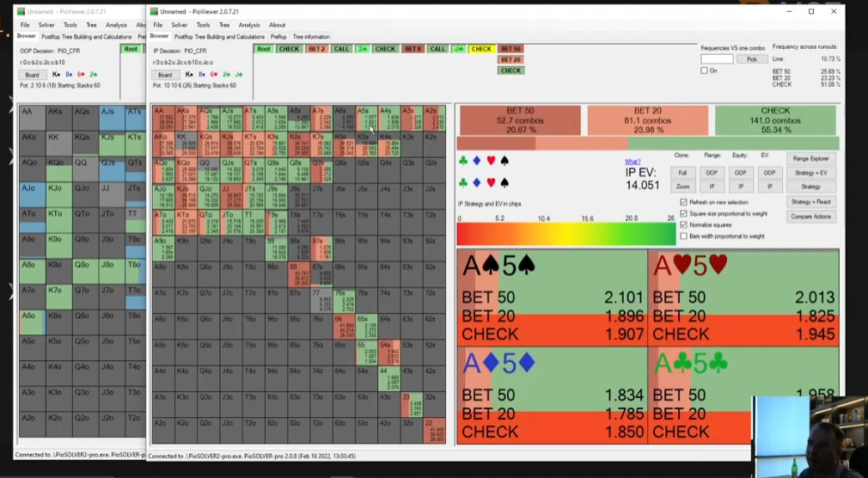Viewport: 868px width, 478px height.
Task: Show OOP under the Range column
Action: (712, 173)
